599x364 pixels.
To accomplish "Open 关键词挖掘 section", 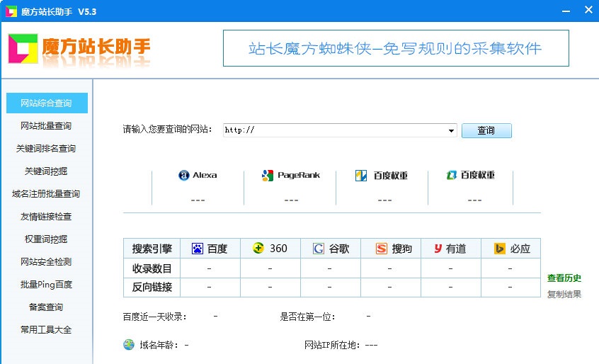I will point(46,171).
